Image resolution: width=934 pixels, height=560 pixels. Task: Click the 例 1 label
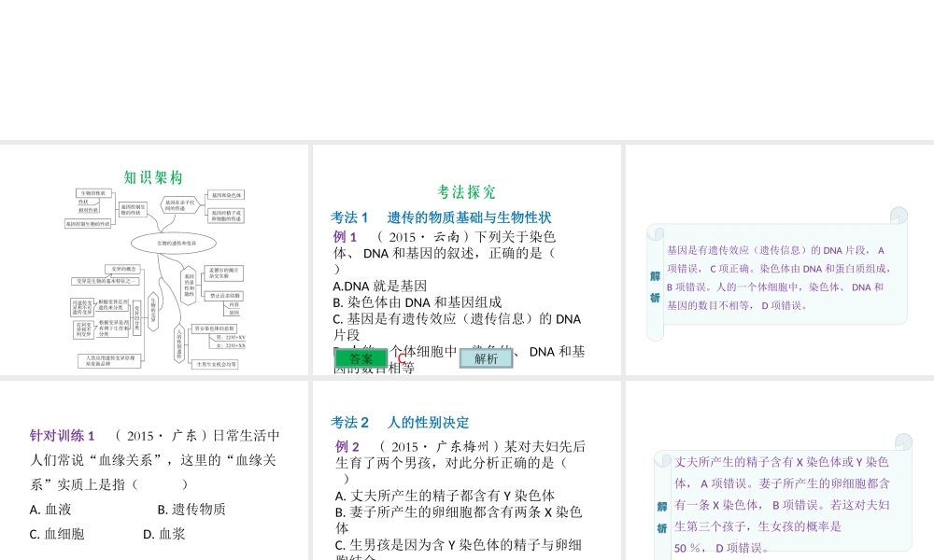345,237
